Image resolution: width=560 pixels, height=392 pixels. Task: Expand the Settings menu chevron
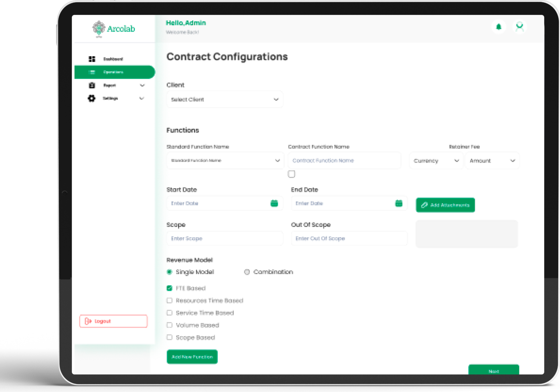[142, 98]
